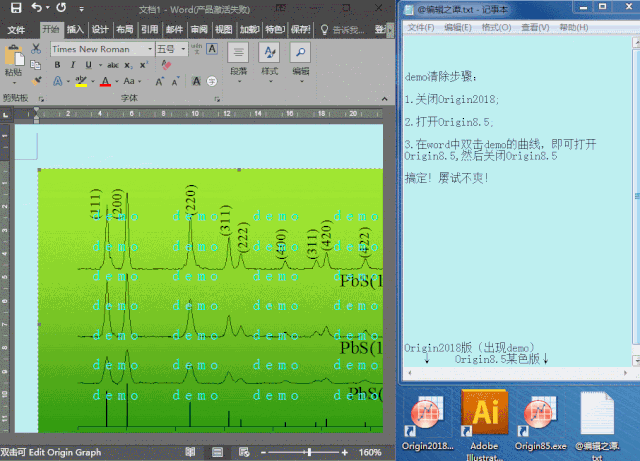Image resolution: width=640 pixels, height=461 pixels.
Task: Click the Cut scissors icon
Action: (36, 49)
